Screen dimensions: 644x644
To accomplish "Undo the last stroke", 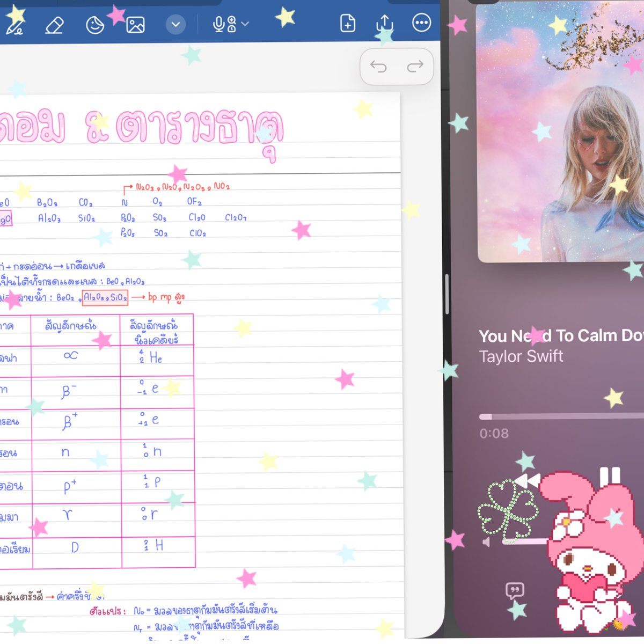I will [x=378, y=67].
